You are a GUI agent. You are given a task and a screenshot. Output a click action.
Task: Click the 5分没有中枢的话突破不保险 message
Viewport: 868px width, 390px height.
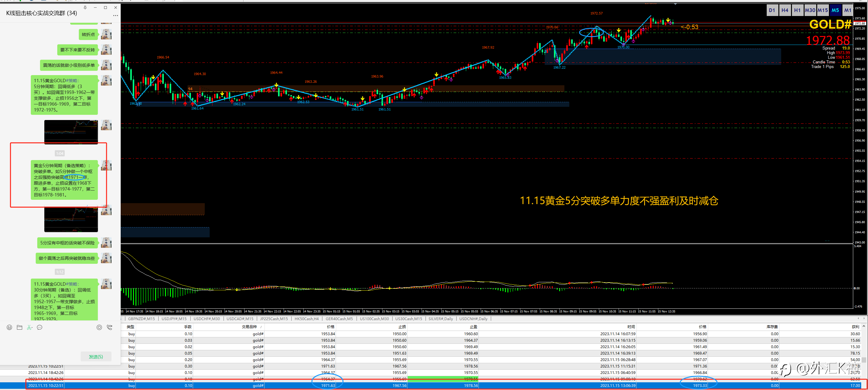[67, 243]
